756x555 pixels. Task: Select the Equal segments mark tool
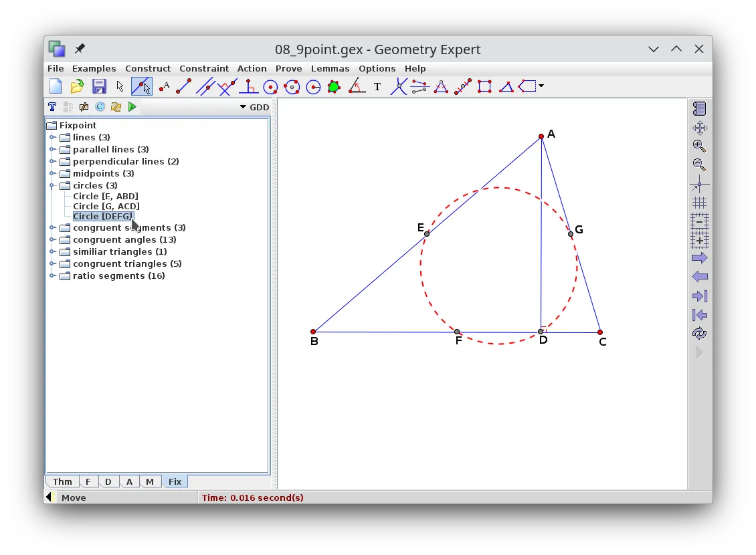tap(420, 87)
